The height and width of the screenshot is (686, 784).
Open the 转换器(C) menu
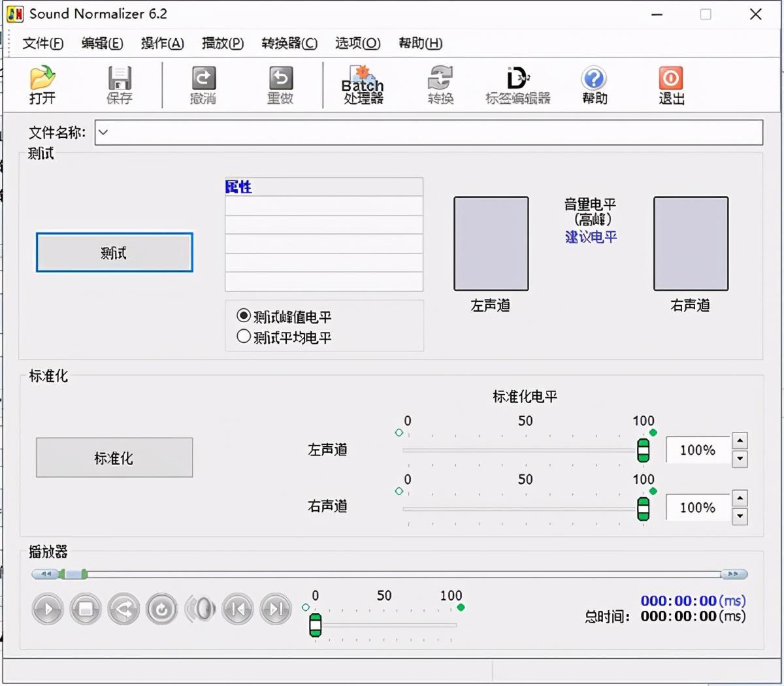click(x=289, y=43)
